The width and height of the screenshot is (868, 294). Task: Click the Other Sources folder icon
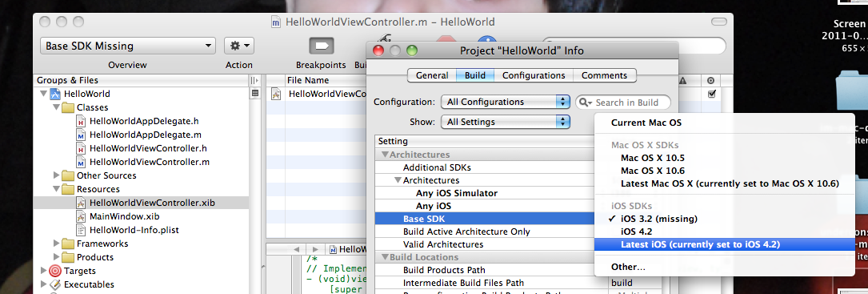67,176
